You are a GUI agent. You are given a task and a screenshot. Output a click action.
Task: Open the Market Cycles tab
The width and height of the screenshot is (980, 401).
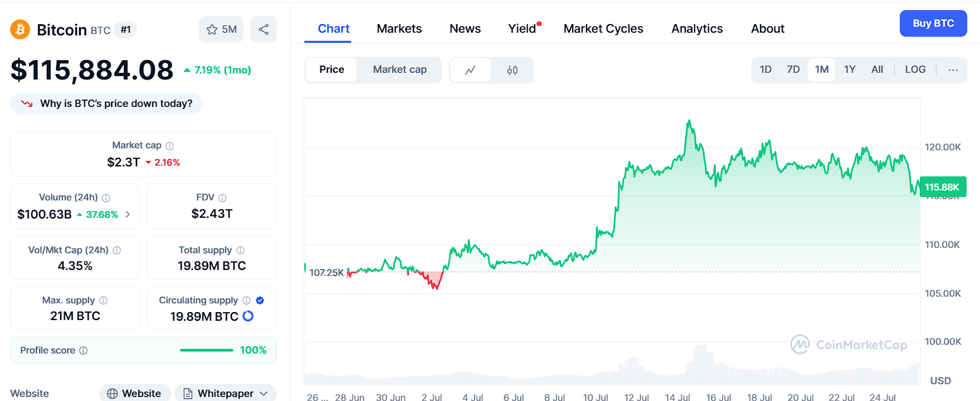(603, 28)
